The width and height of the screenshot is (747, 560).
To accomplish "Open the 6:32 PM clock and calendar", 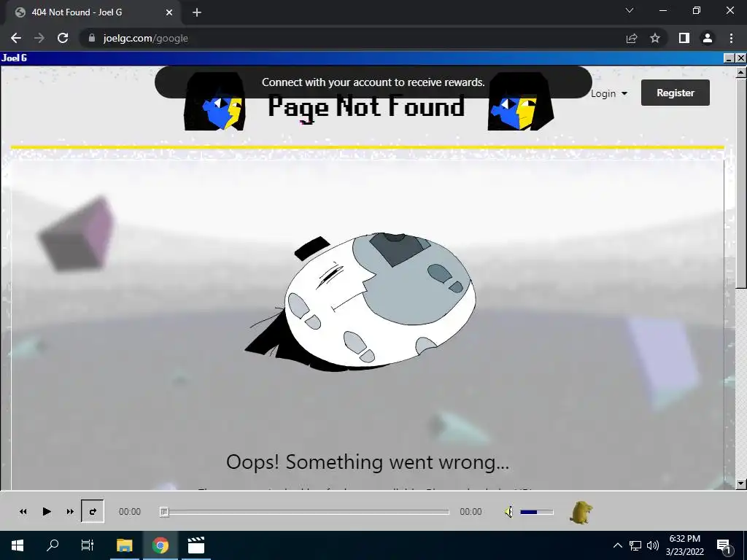I will click(x=684, y=545).
